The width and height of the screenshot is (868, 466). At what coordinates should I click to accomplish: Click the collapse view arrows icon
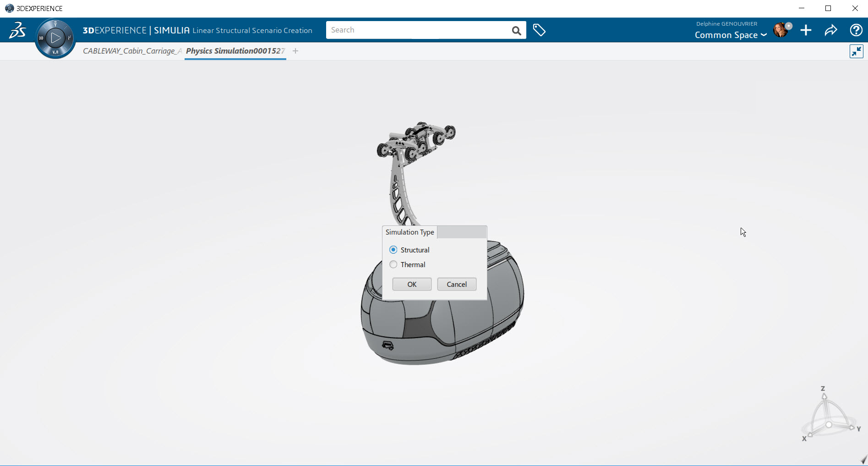coord(856,51)
